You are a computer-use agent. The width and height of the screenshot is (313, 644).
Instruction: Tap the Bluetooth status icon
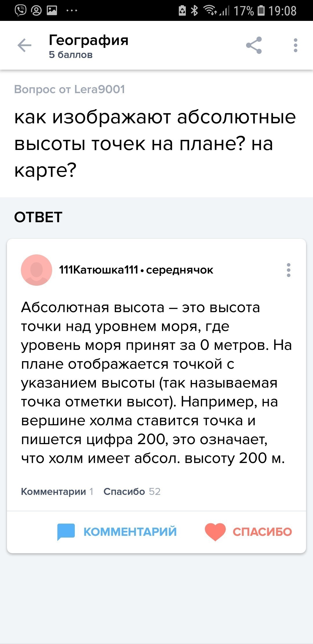[x=194, y=11]
